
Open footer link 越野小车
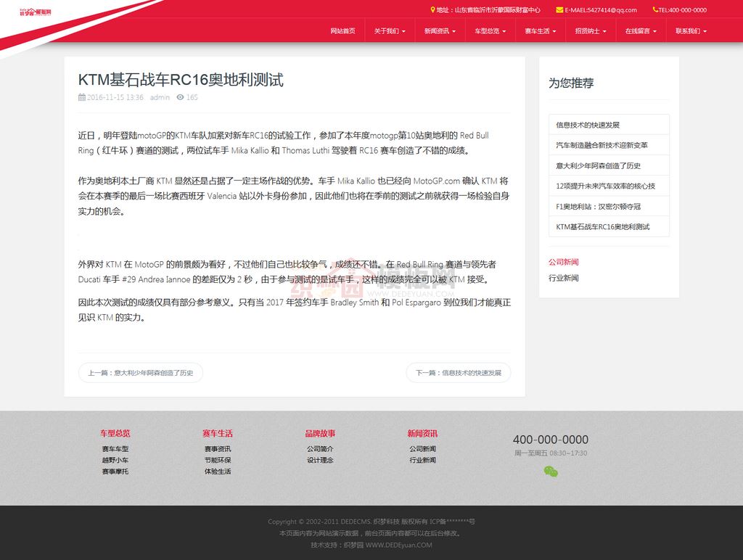(115, 460)
